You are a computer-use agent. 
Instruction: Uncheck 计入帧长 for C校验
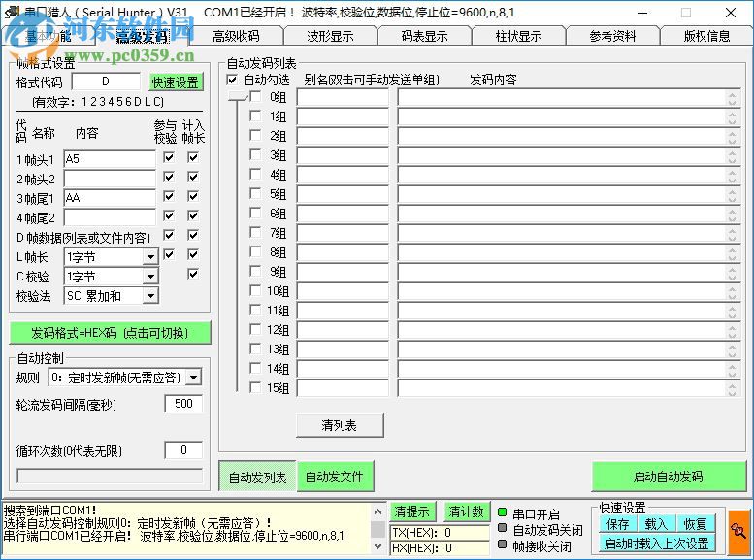pos(193,275)
